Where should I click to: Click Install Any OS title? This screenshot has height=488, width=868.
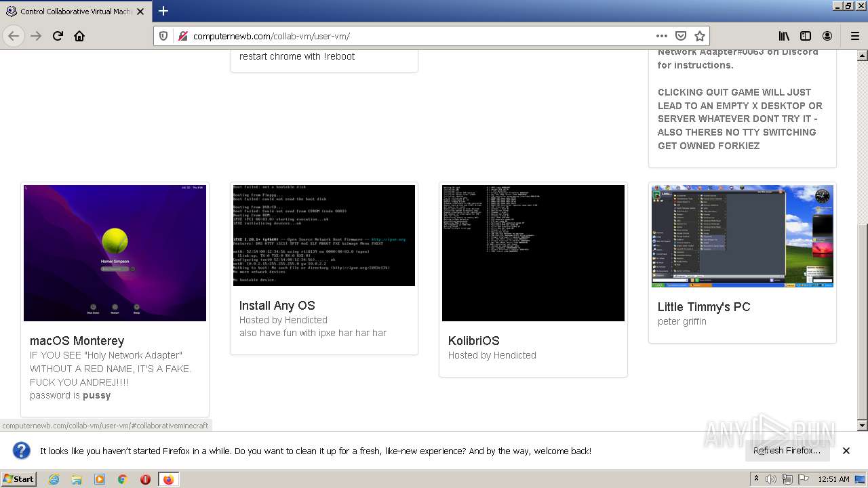(x=277, y=306)
